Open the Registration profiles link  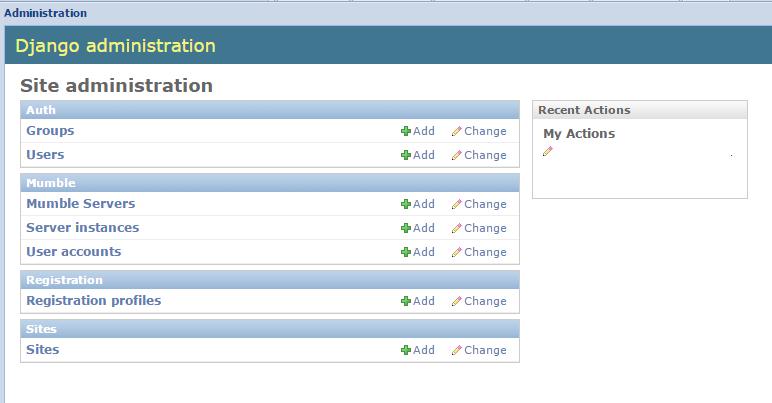click(x=93, y=301)
